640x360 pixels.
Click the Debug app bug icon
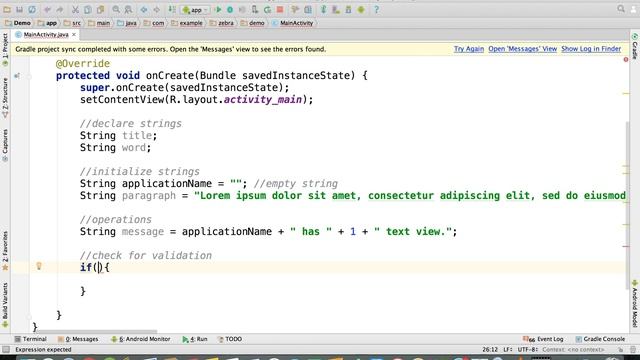(230, 9)
